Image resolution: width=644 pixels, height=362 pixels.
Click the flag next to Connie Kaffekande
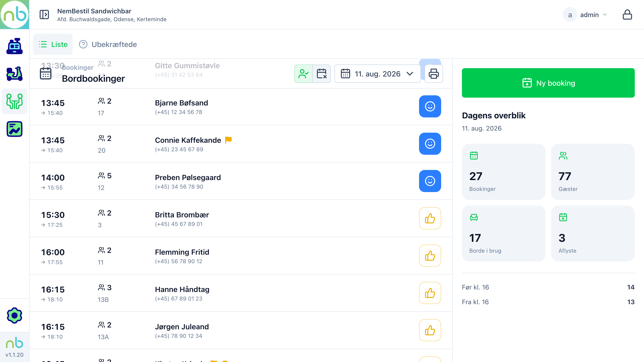(x=228, y=140)
